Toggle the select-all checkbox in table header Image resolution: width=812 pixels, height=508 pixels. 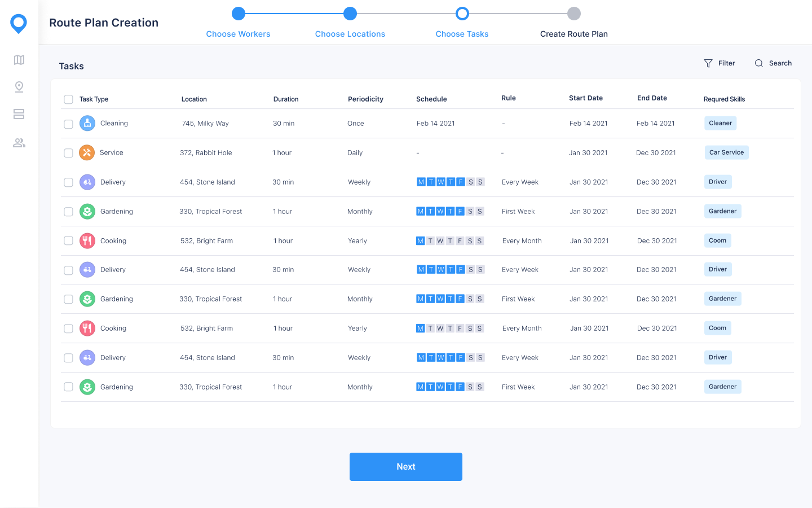tap(68, 99)
